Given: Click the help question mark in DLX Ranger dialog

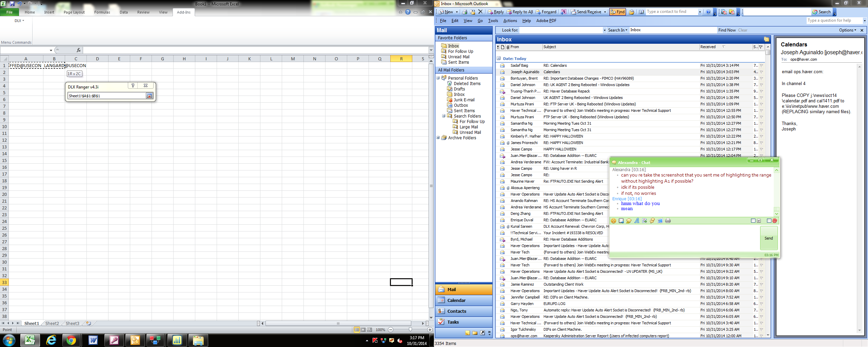Looking at the screenshot, I should click(133, 86).
